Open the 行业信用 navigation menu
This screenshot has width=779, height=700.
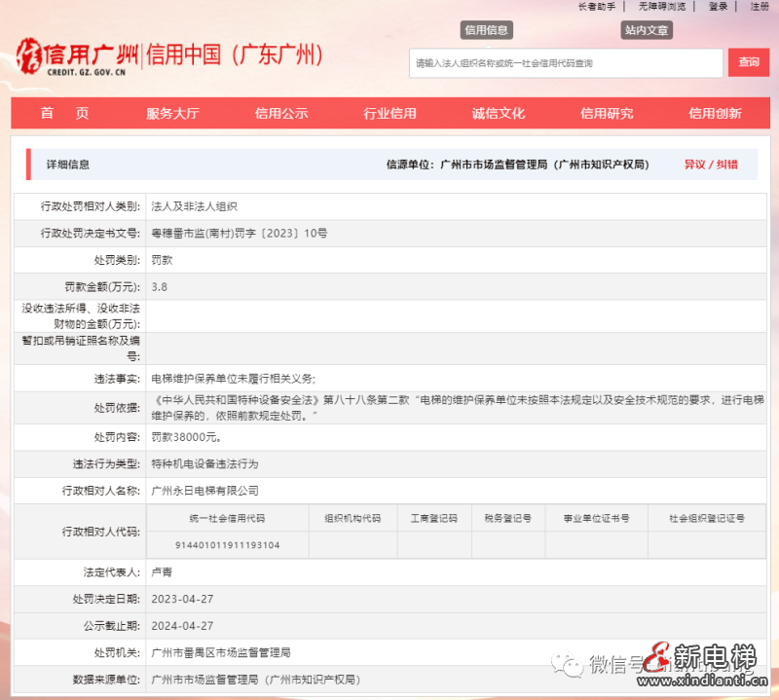coord(391,113)
